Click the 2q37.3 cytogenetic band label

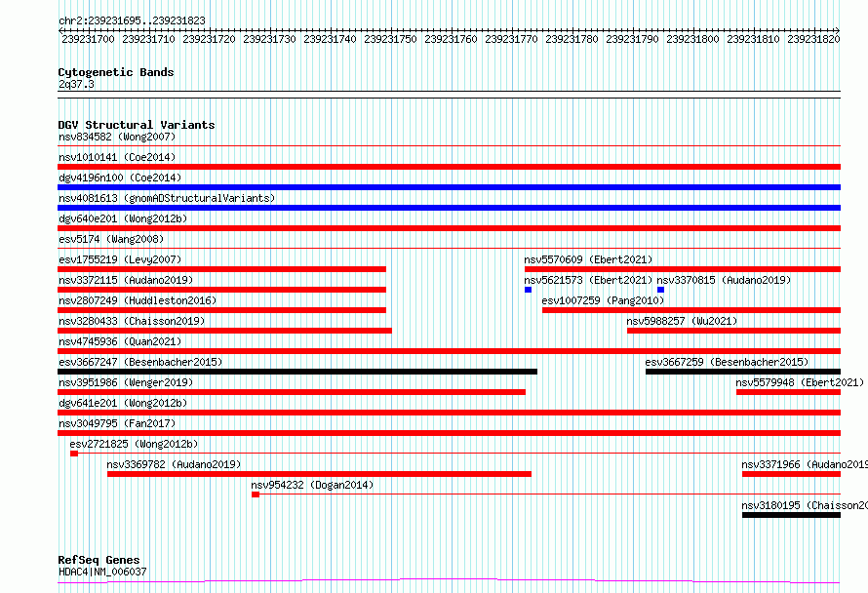tap(76, 84)
